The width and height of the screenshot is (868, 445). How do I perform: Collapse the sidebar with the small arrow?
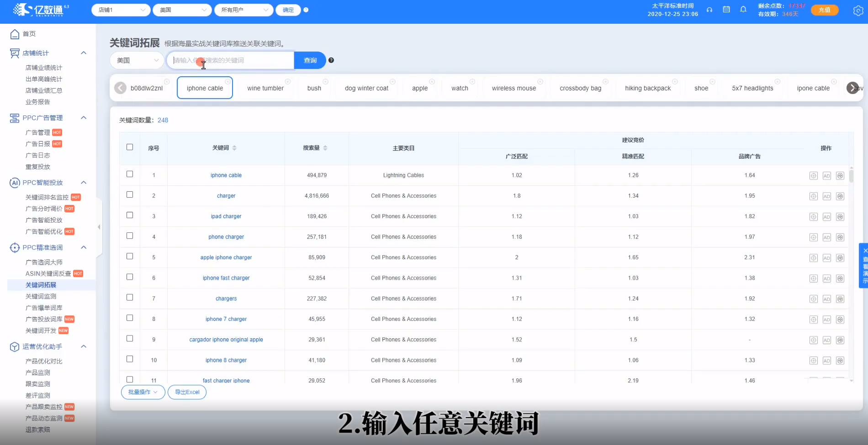pos(99,227)
